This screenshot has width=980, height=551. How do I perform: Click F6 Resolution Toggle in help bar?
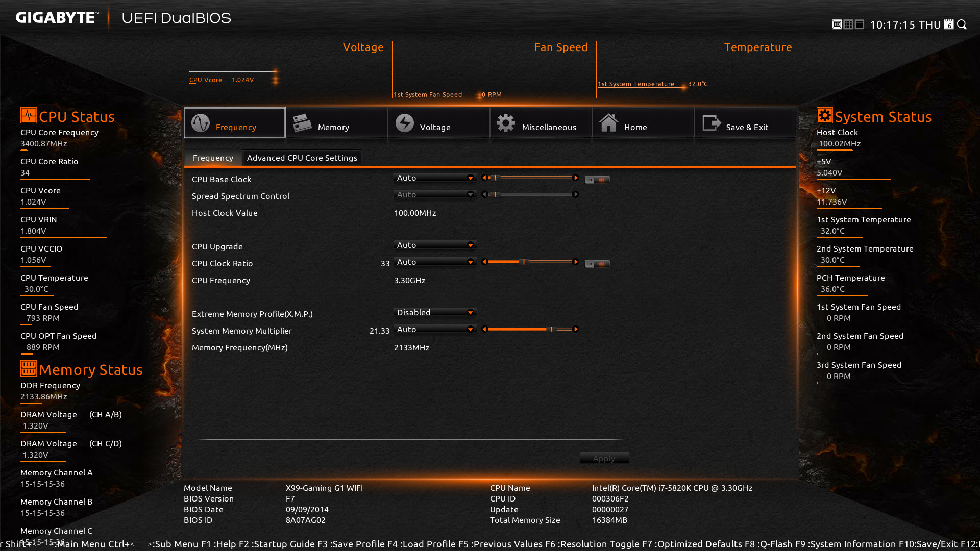point(592,544)
